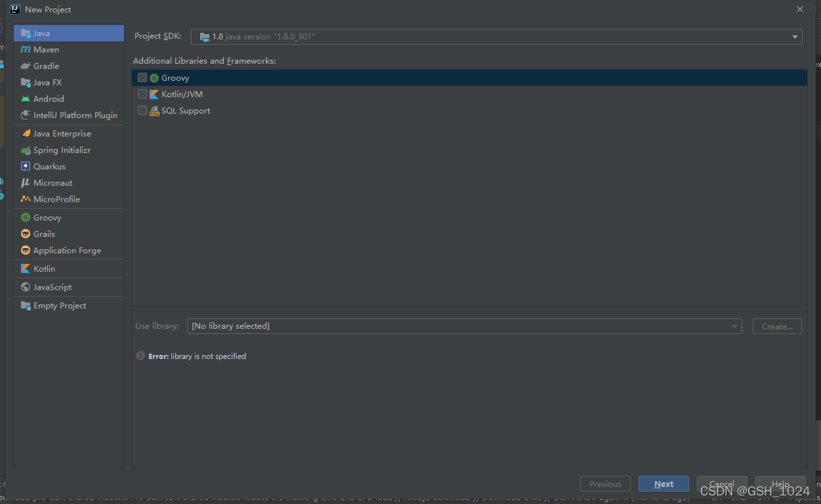This screenshot has height=504, width=821.
Task: Click the Gradle elephant icon
Action: tap(26, 66)
